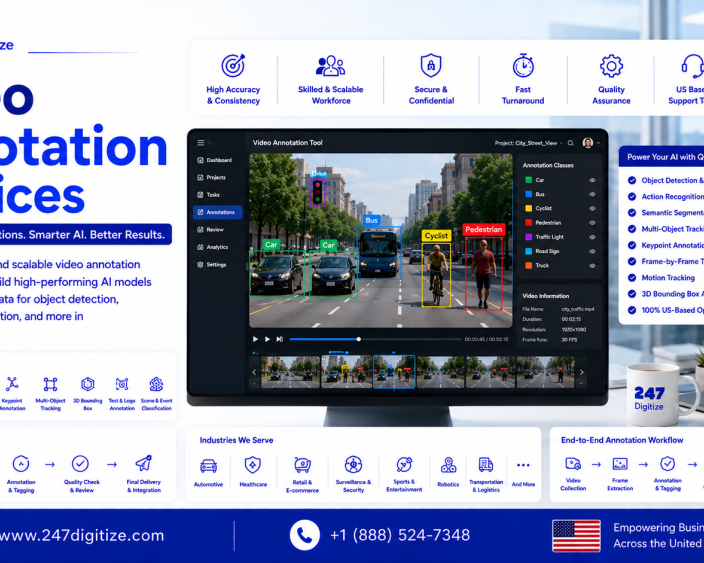This screenshot has width=704, height=563.
Task: Click the High Accuracy & Consistency target icon
Action: point(233,66)
